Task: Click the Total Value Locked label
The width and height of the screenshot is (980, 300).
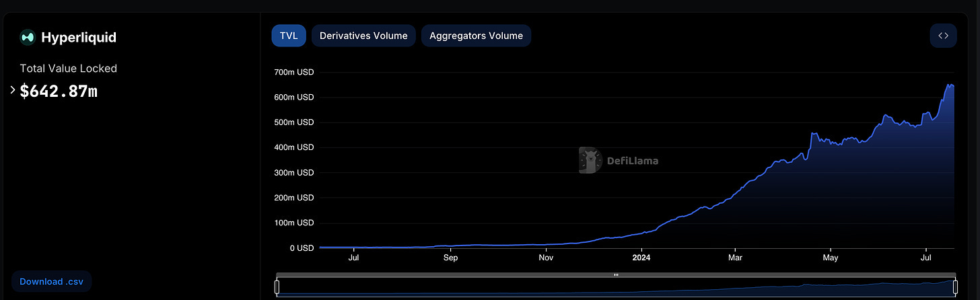Action: click(68, 69)
